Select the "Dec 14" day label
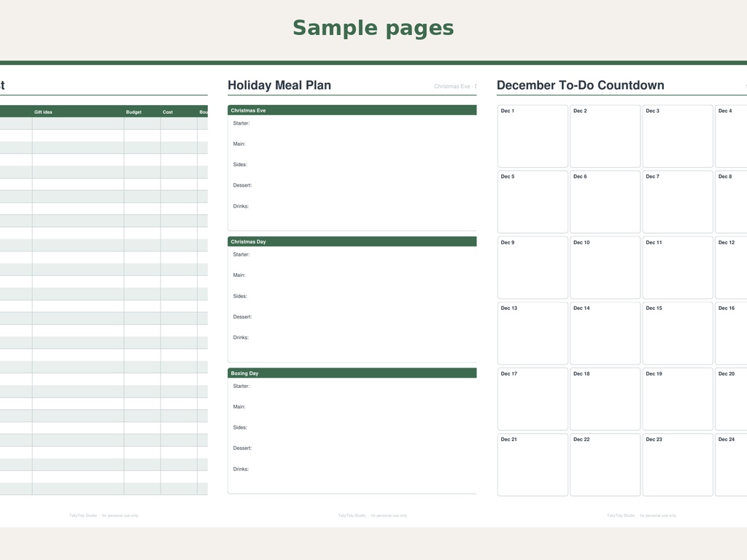 coord(581,308)
